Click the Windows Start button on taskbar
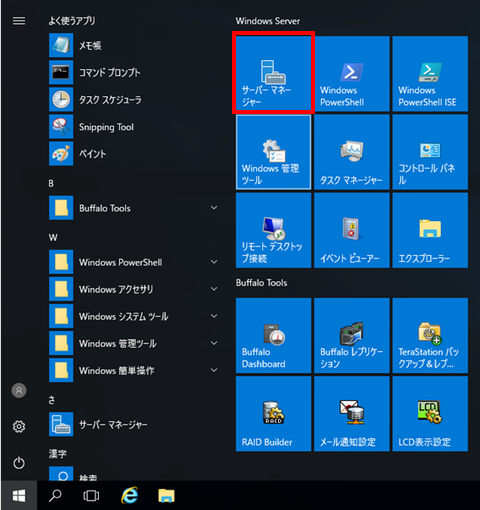Image resolution: width=480 pixels, height=510 pixels. click(19, 496)
